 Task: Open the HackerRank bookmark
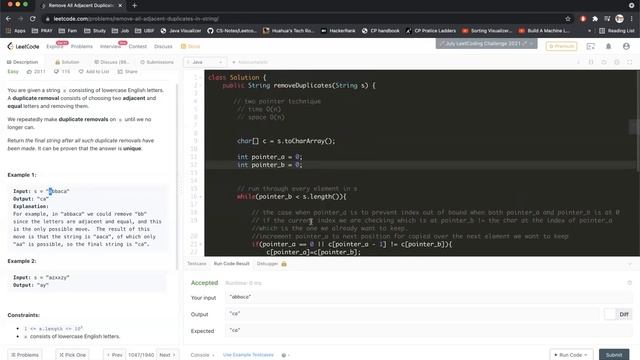[x=338, y=31]
